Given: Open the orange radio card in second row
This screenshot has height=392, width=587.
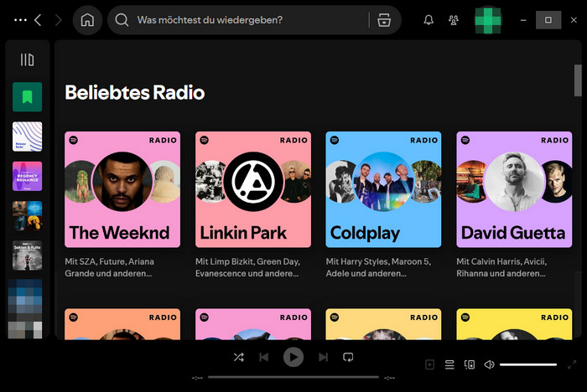Looking at the screenshot, I should (122, 324).
